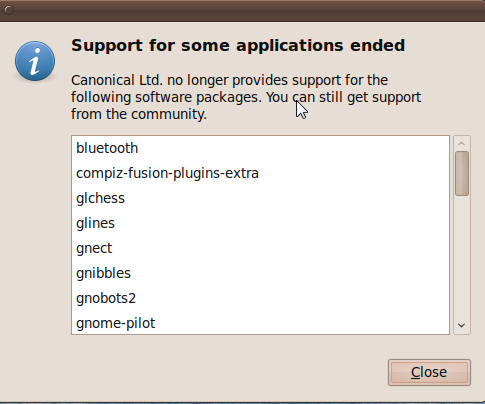Click the Close button

click(429, 372)
